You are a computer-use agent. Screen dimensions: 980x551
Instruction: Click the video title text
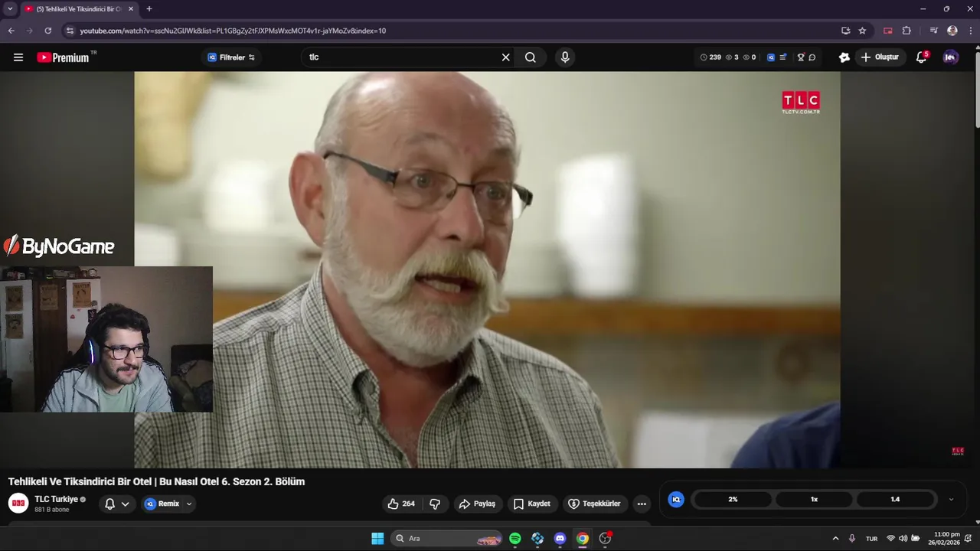(156, 481)
